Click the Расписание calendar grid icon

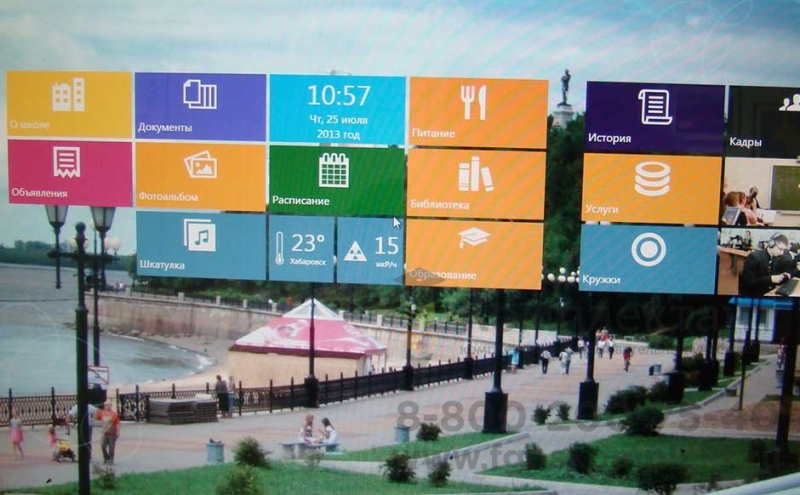coord(333,170)
